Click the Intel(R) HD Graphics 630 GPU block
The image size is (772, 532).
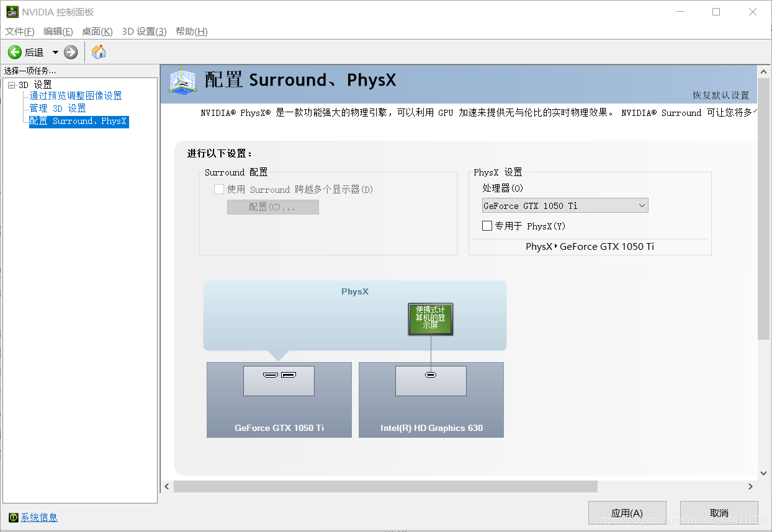pyautogui.click(x=431, y=400)
